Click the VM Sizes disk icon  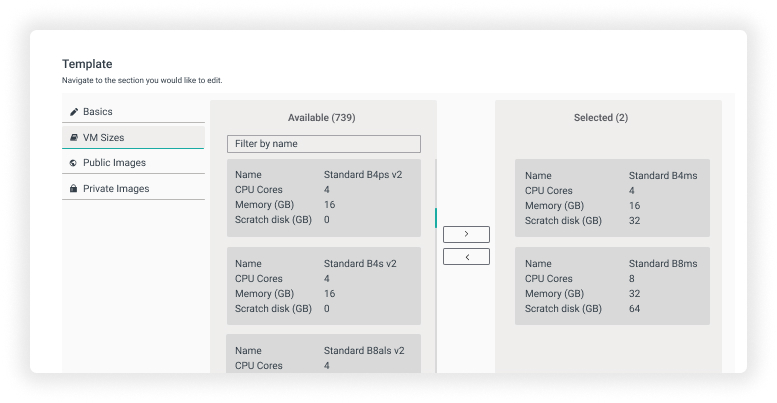74,138
